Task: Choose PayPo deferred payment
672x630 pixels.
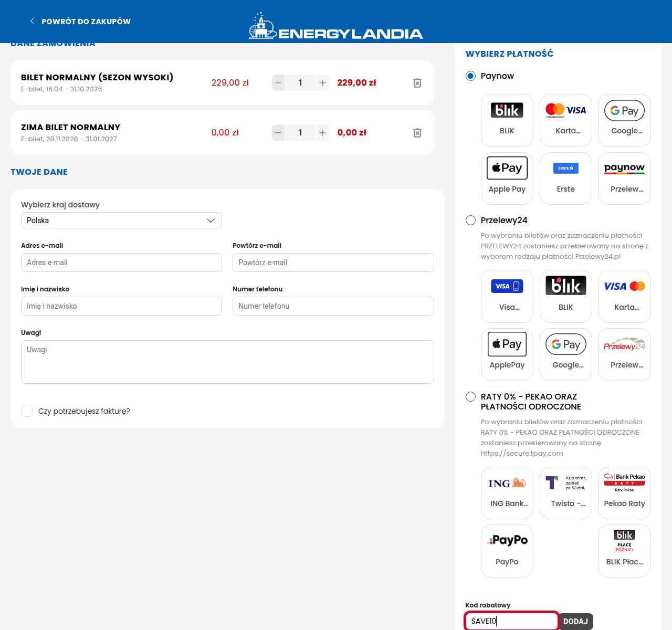Action: [507, 551]
